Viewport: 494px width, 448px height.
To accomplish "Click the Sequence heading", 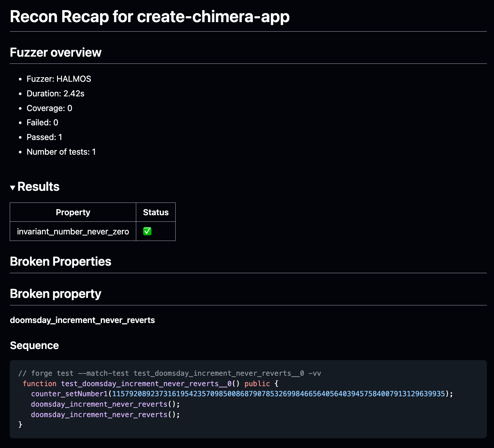I will click(35, 345).
